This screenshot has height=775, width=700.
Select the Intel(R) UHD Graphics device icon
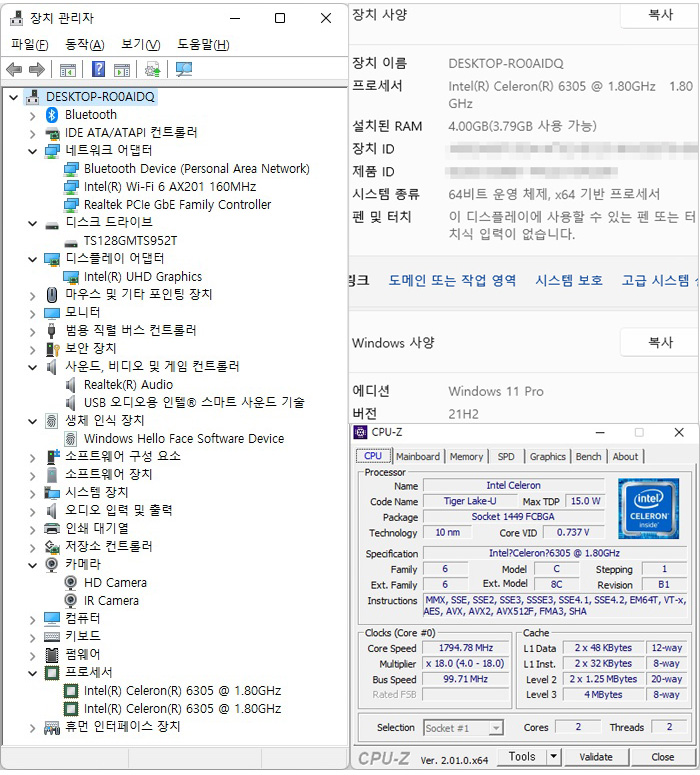click(71, 277)
